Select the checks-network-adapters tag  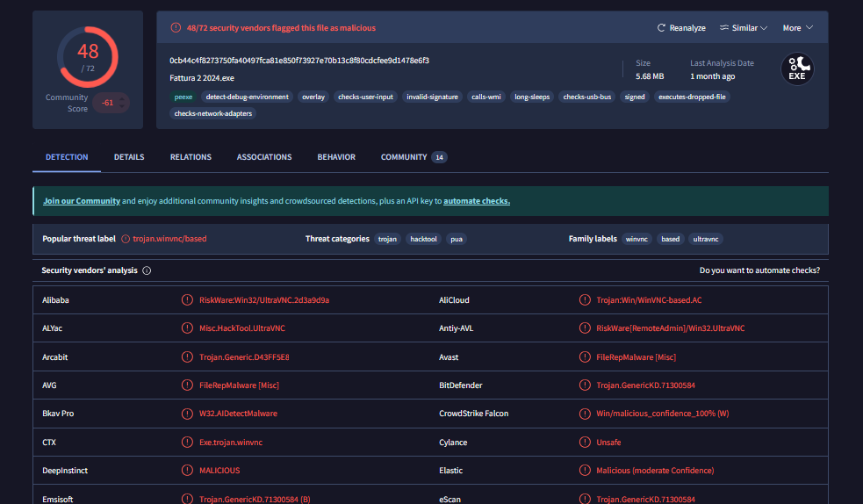(x=213, y=113)
